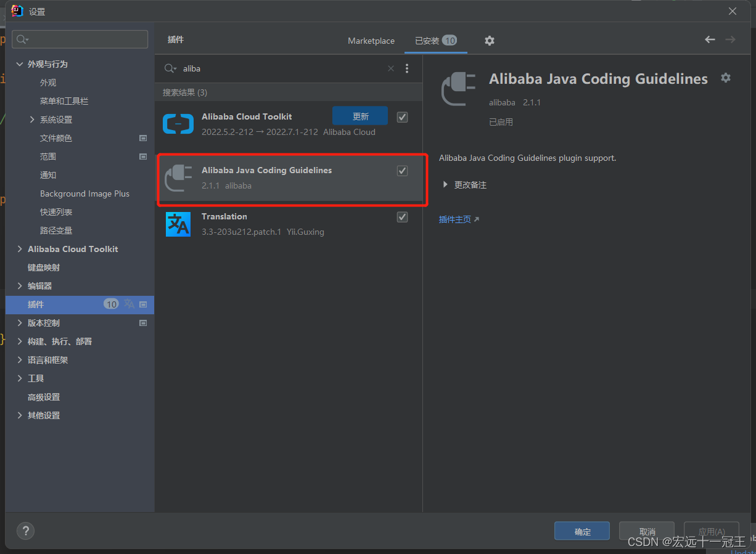Click the 应用 apply button
Screen dimensions: 756x554
pos(712,531)
